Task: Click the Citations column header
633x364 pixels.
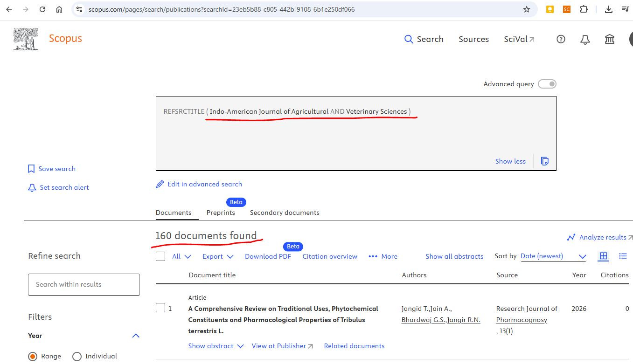Action: [614, 275]
